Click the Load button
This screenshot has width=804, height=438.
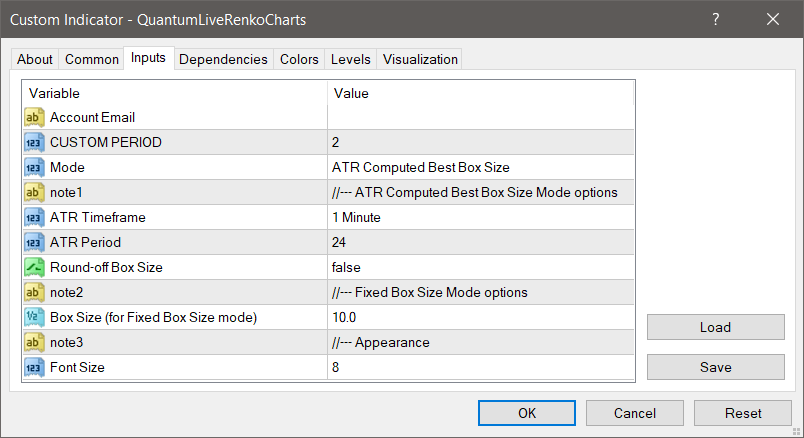coord(715,327)
